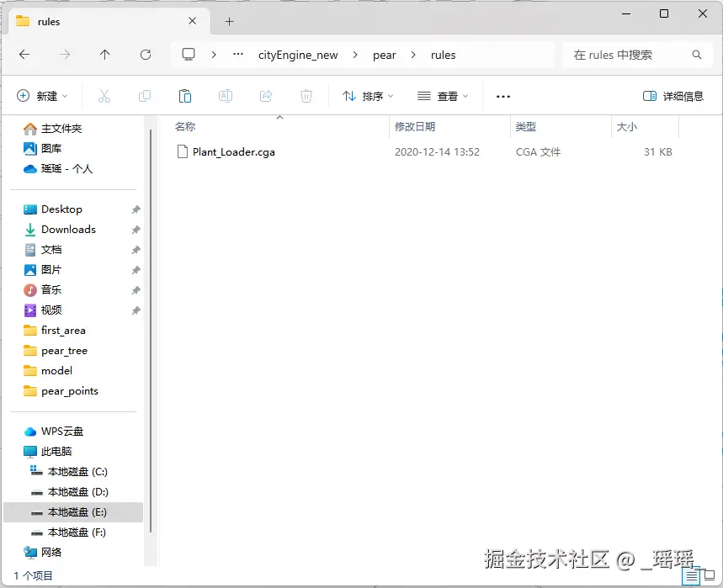Open pear_points folder in sidebar
723x588 pixels.
tap(61, 391)
